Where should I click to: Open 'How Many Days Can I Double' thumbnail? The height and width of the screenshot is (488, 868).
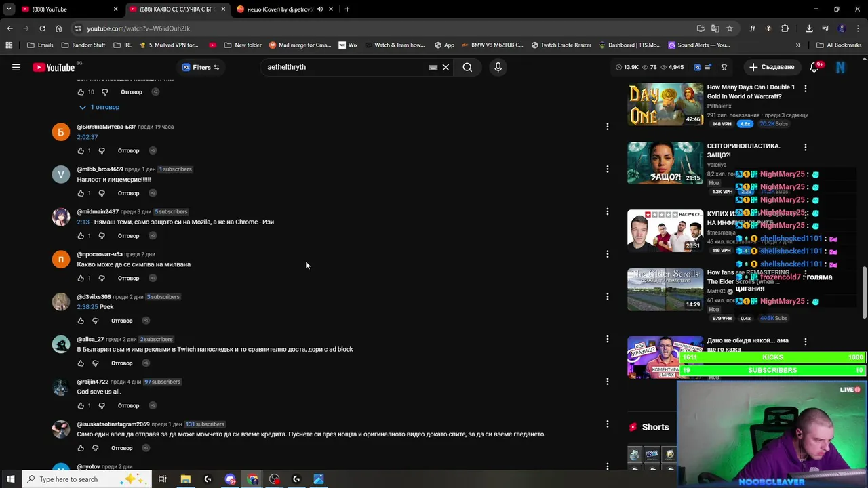pyautogui.click(x=665, y=104)
